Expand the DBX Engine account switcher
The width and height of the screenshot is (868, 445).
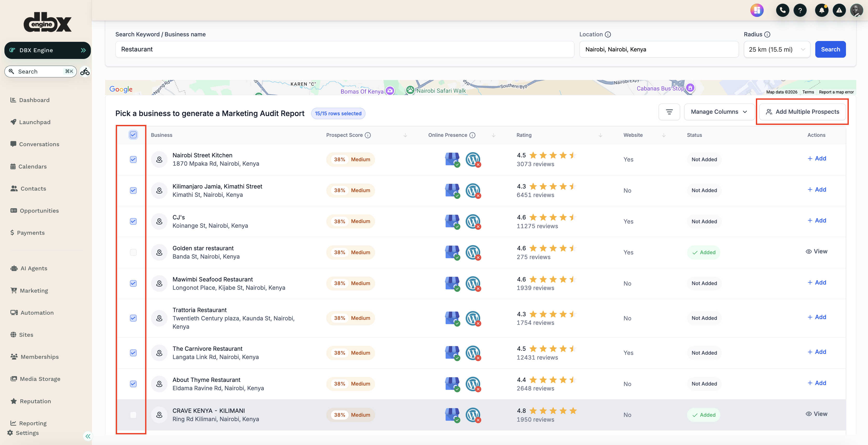(x=48, y=50)
